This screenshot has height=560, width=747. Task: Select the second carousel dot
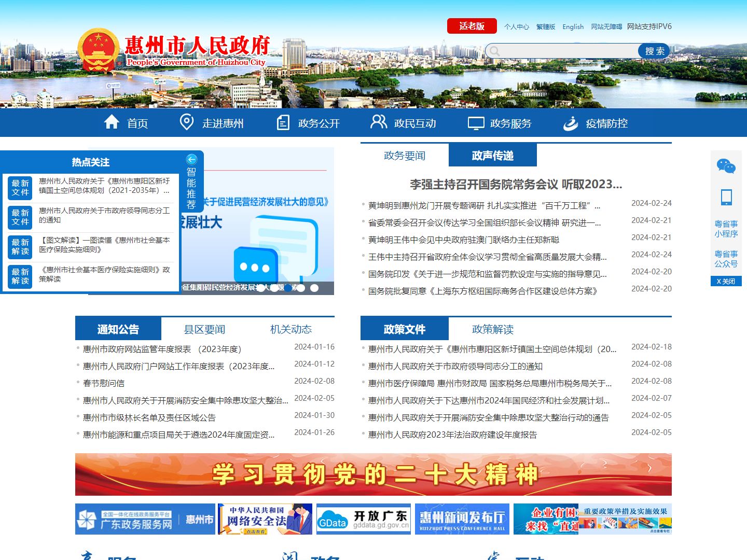pos(274,288)
